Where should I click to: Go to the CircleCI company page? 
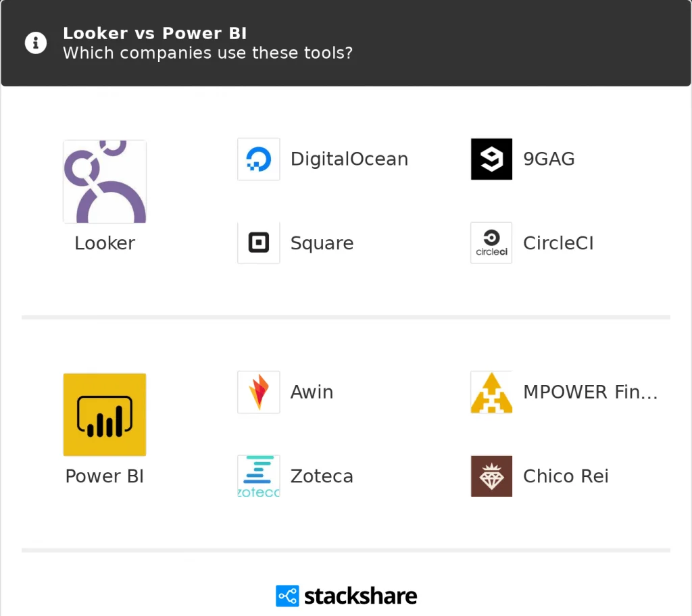pos(558,243)
